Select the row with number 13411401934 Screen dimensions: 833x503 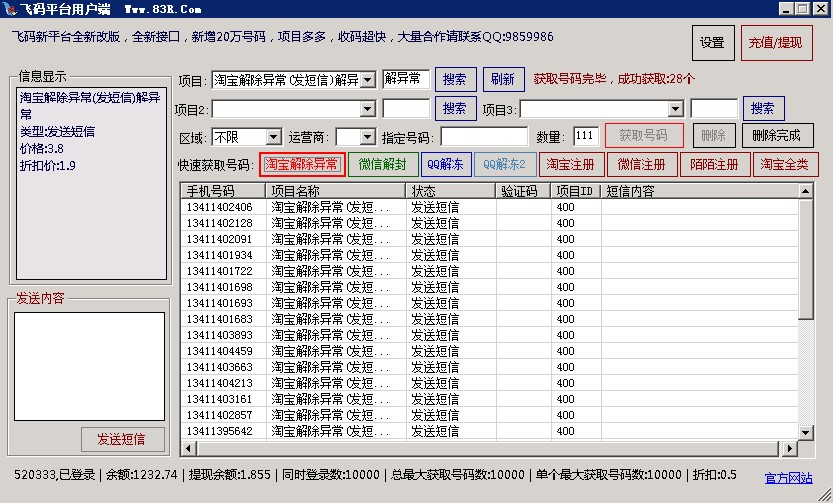(x=489, y=255)
